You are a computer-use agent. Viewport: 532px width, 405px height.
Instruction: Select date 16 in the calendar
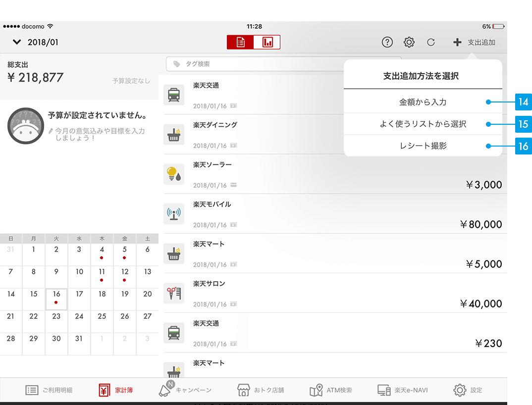tap(56, 297)
